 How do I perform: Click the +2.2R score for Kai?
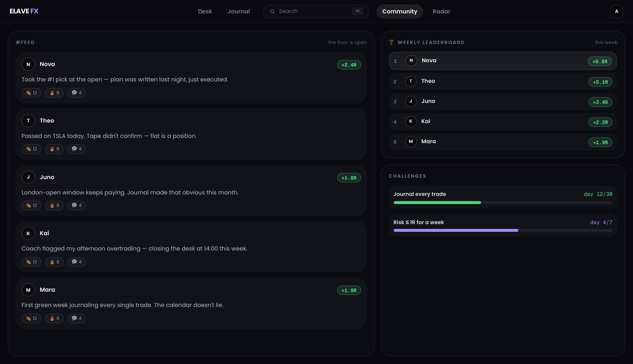pos(600,122)
